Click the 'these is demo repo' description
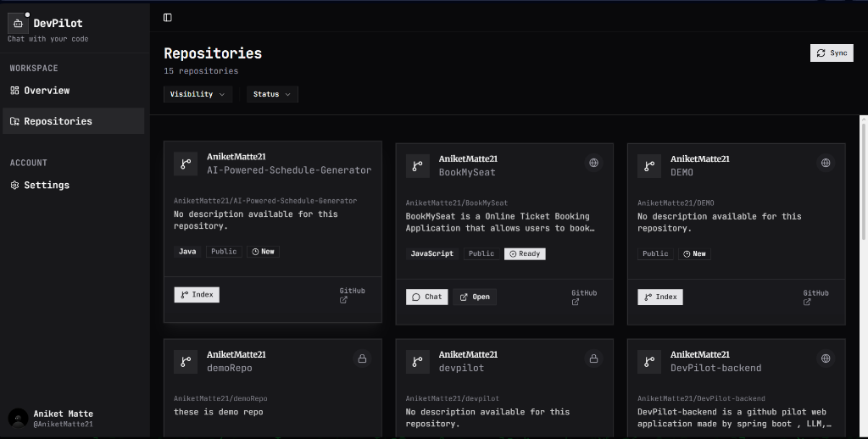This screenshot has height=439, width=868. (219, 412)
